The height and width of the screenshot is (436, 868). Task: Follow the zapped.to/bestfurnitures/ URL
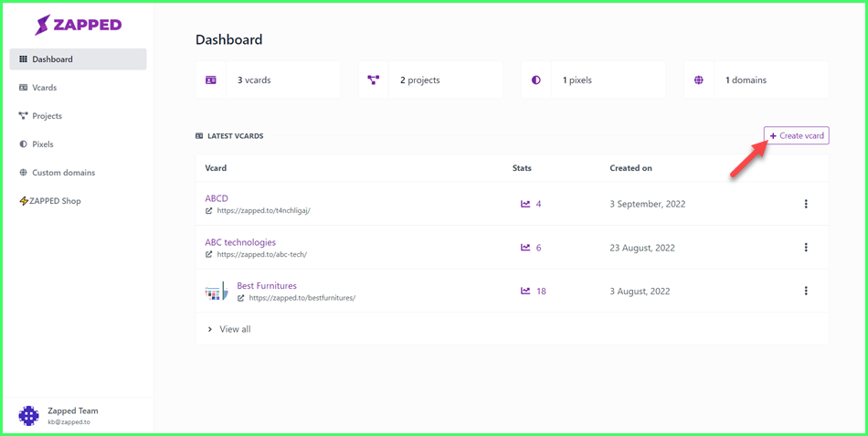[302, 297]
